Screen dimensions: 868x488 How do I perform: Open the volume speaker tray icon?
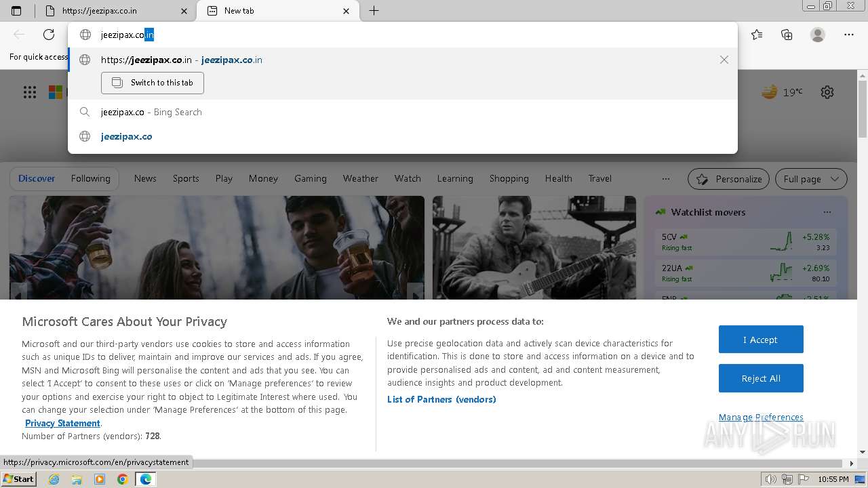point(770,479)
